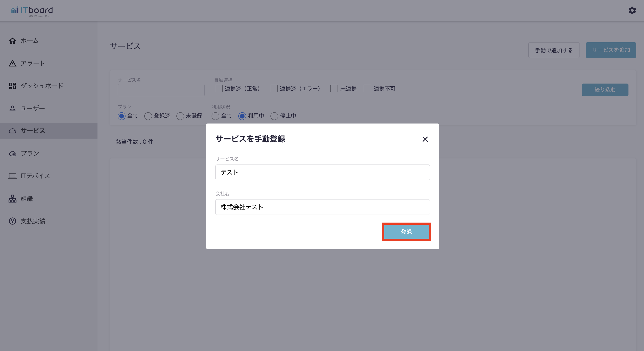This screenshot has height=351, width=644.
Task: Open settings via the gear icon
Action: click(632, 10)
